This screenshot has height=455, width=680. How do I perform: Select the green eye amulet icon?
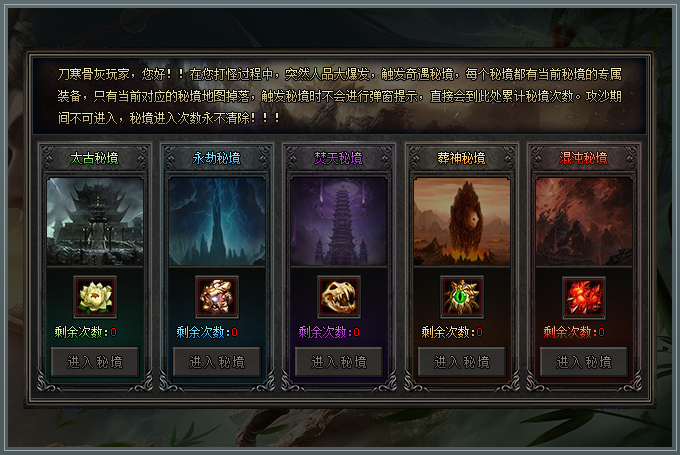462,297
